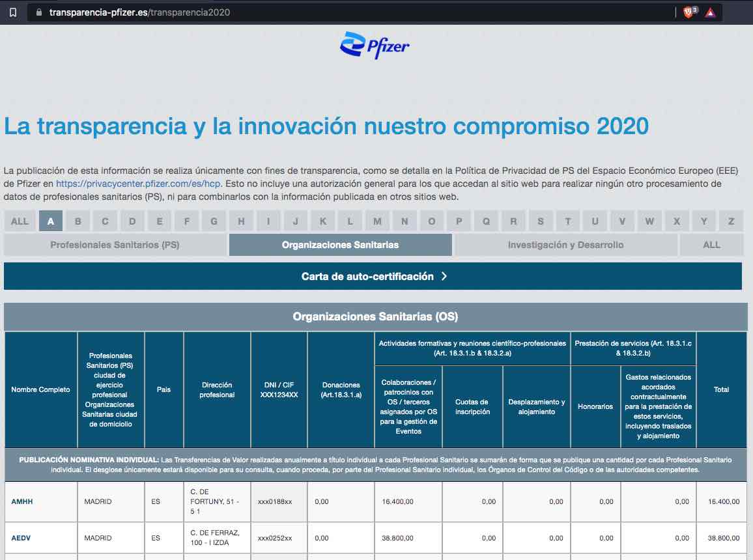Viewport: 753px width, 560px height.
Task: Switch to Investigación y Desarrollo tab
Action: pyautogui.click(x=565, y=245)
